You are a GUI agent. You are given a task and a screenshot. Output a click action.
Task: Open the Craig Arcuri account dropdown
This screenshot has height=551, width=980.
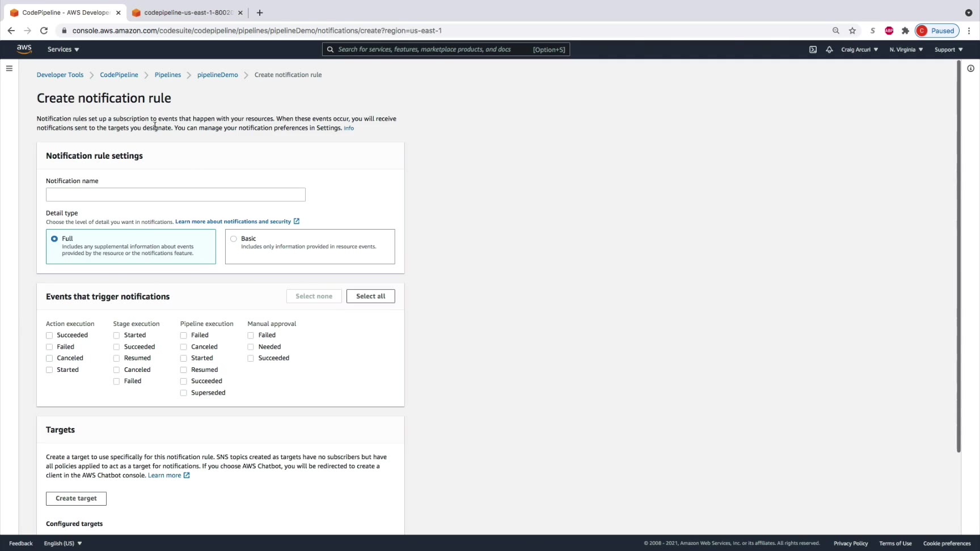860,49
